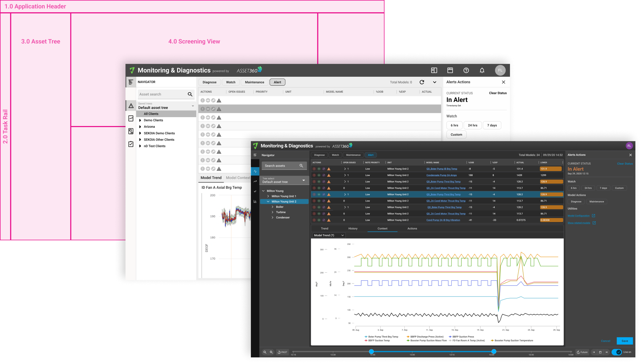This screenshot has height=364, width=642.
Task: Toggle the Live on switch
Action: click(x=617, y=352)
